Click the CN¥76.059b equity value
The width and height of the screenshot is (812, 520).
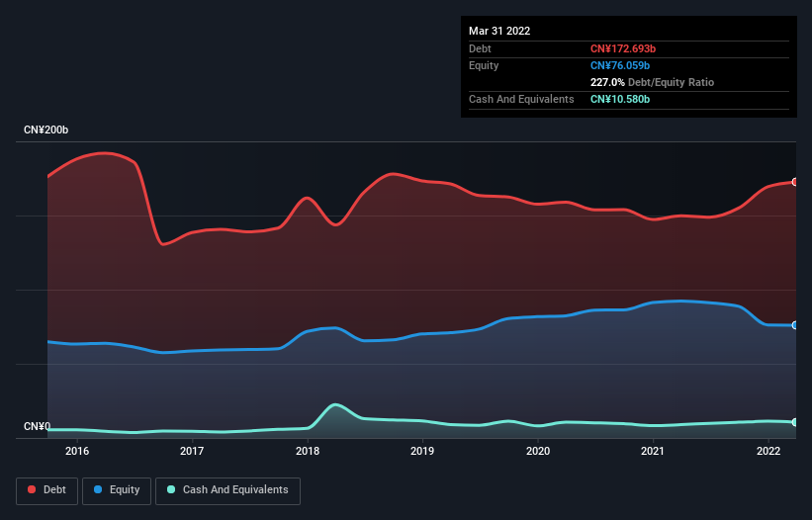[x=620, y=65]
